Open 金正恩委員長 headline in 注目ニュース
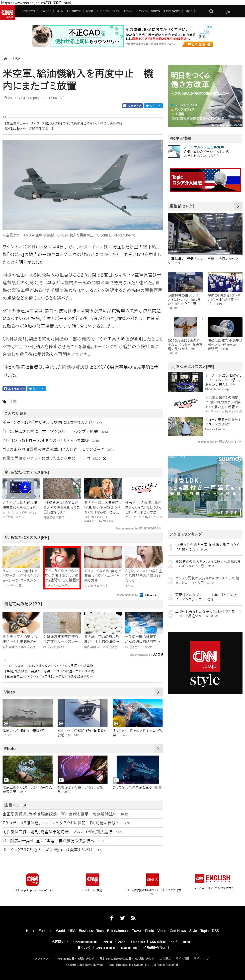The height and width of the screenshot is (980, 245). point(60,814)
